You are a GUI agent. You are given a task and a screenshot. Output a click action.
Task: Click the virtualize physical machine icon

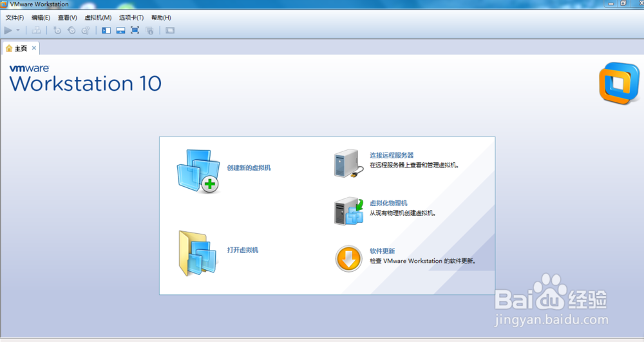[348, 211]
